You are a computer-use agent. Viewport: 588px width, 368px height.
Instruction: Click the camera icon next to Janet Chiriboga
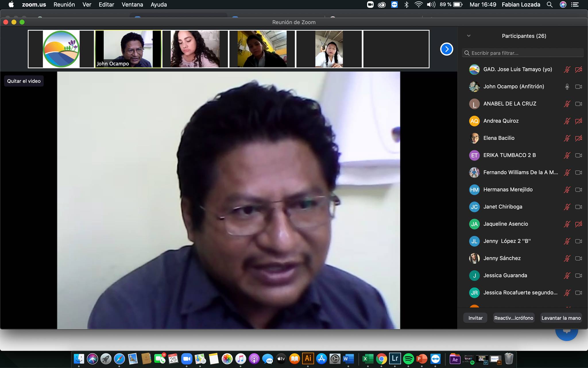click(x=579, y=207)
